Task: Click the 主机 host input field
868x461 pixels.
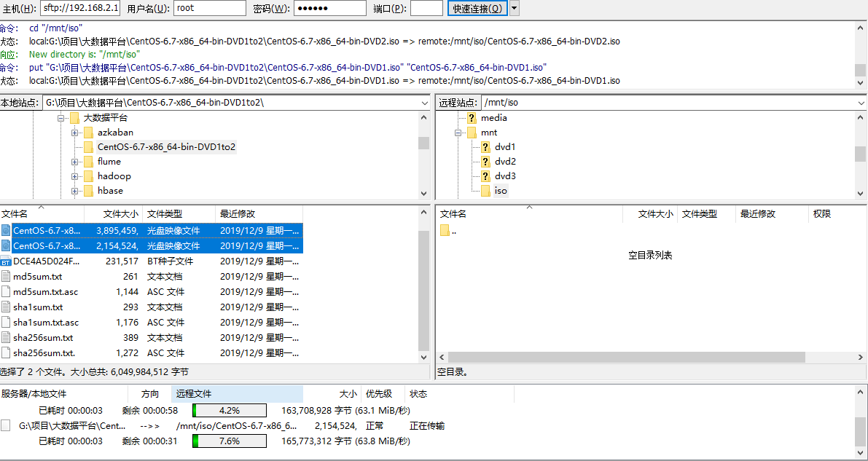Action: pos(79,8)
